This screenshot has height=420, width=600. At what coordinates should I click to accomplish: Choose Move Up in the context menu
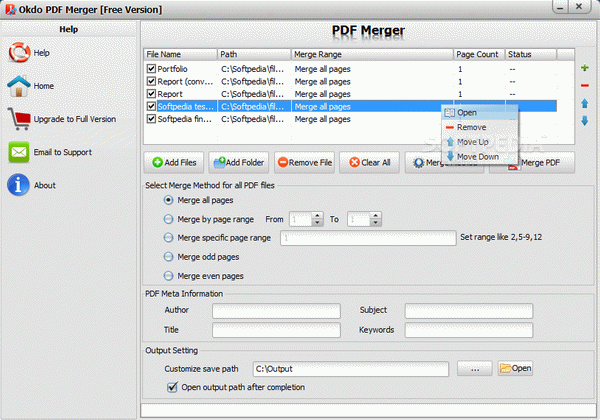click(480, 142)
